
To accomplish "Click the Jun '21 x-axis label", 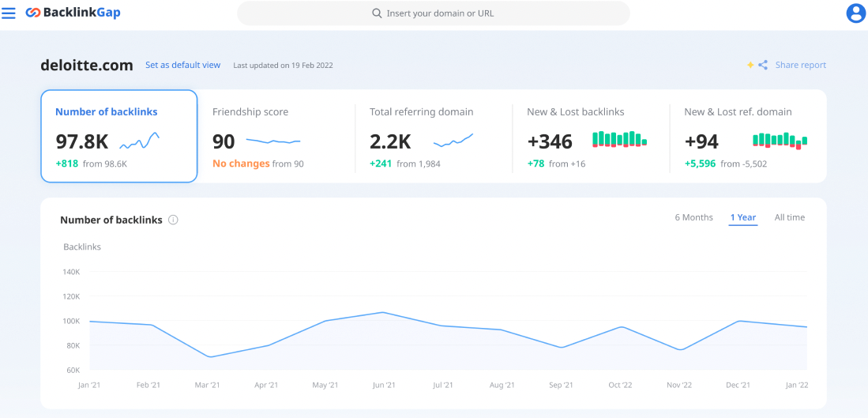I will [384, 386].
